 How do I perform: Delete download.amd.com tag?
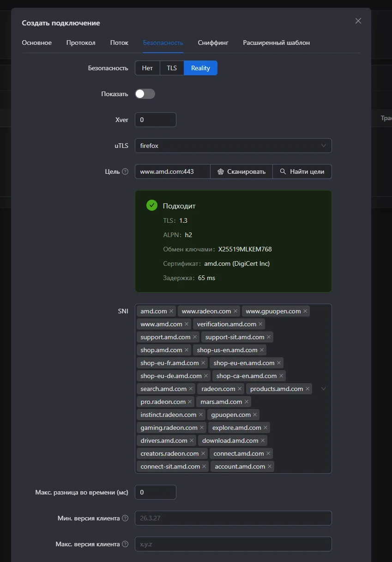(x=263, y=441)
